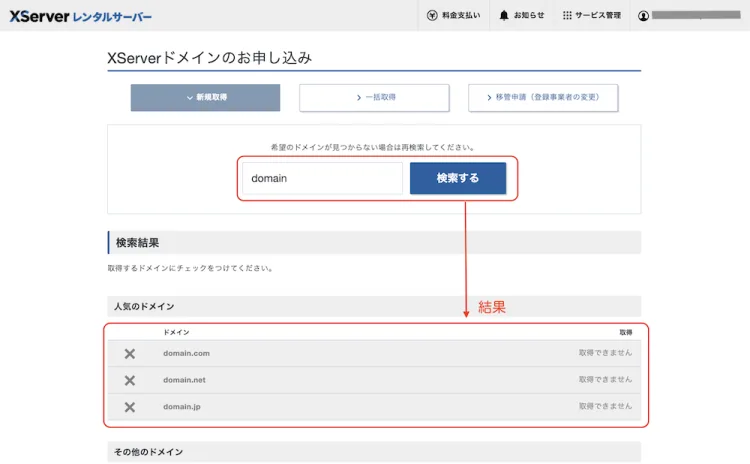Screen dimensions: 750x464
Task: Click the X icon for domain.jp
Action: [x=130, y=407]
